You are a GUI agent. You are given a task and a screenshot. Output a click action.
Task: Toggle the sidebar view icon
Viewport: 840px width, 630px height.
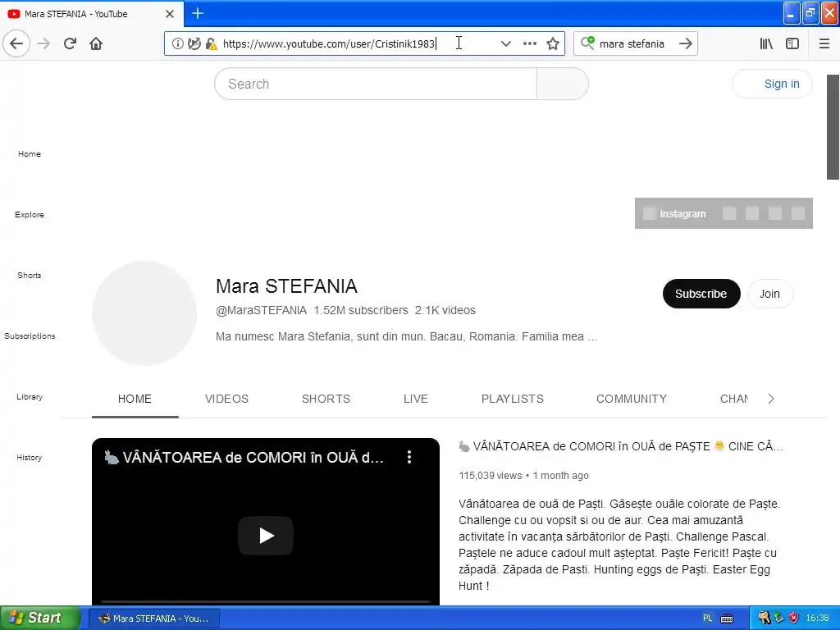pos(792,43)
